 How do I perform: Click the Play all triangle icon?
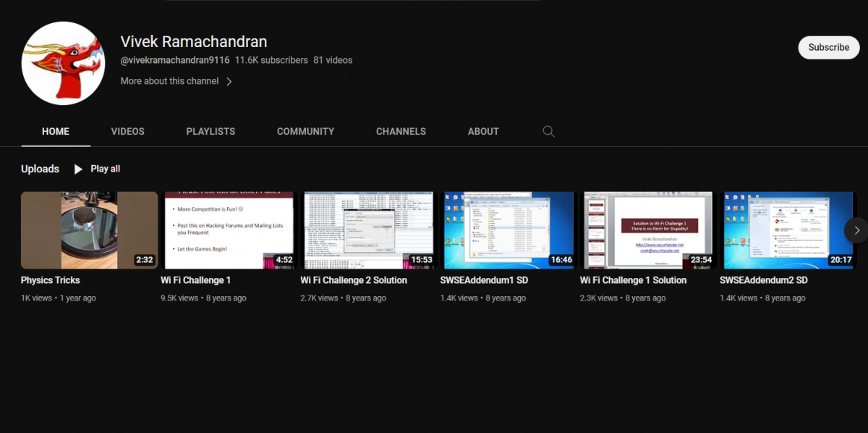tap(78, 169)
